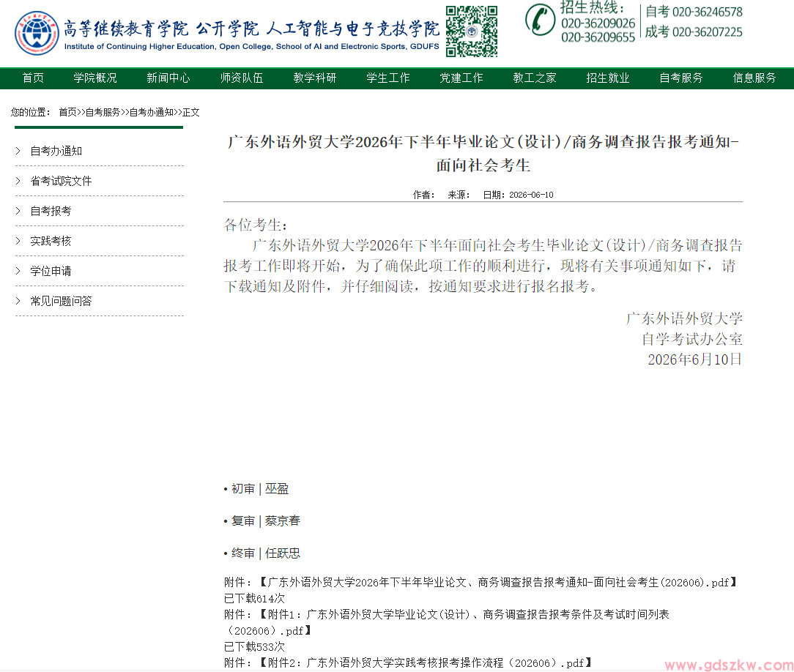Click the date text 2026-06-10
This screenshot has width=794, height=672.
pyautogui.click(x=531, y=195)
